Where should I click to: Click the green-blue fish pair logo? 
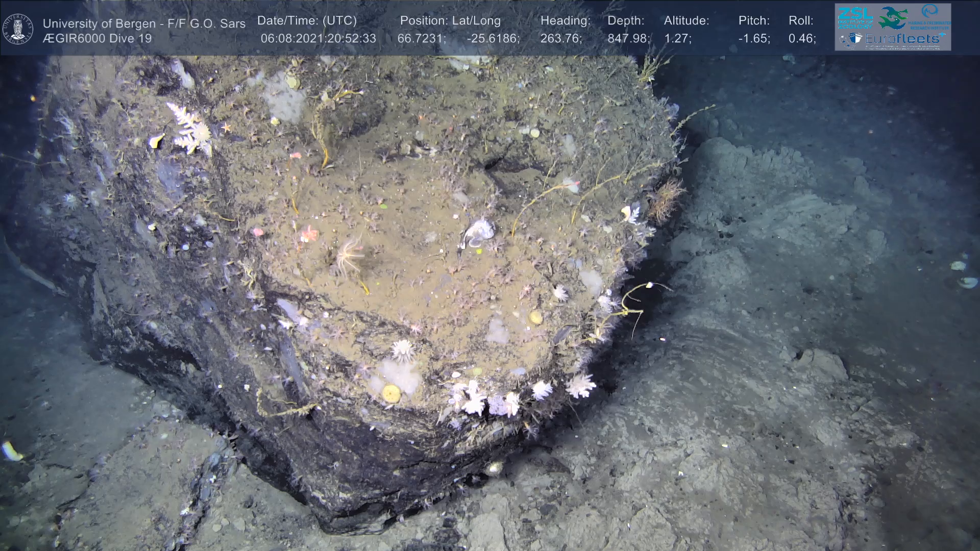(x=892, y=17)
